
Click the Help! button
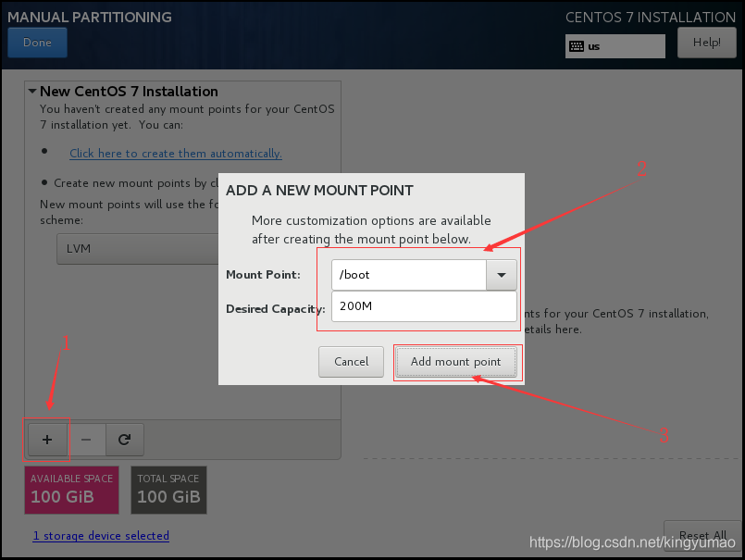pos(706,43)
